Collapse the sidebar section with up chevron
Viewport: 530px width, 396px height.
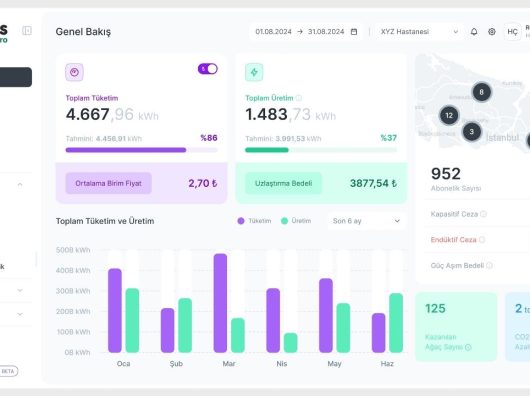tap(20, 184)
